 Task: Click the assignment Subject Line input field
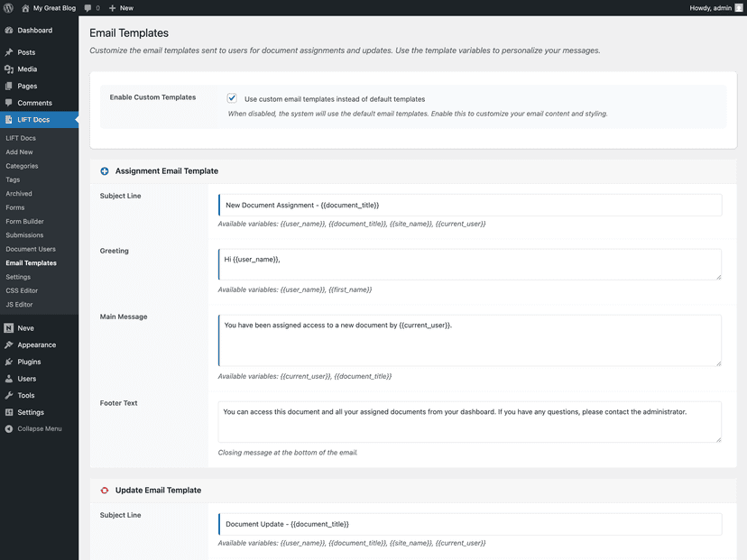pos(470,206)
